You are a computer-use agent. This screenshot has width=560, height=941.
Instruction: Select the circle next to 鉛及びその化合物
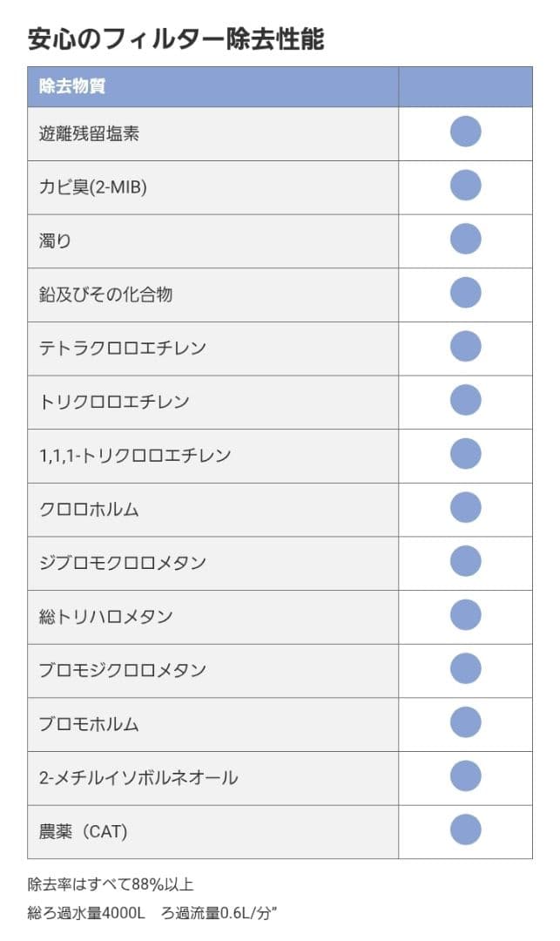click(x=465, y=293)
